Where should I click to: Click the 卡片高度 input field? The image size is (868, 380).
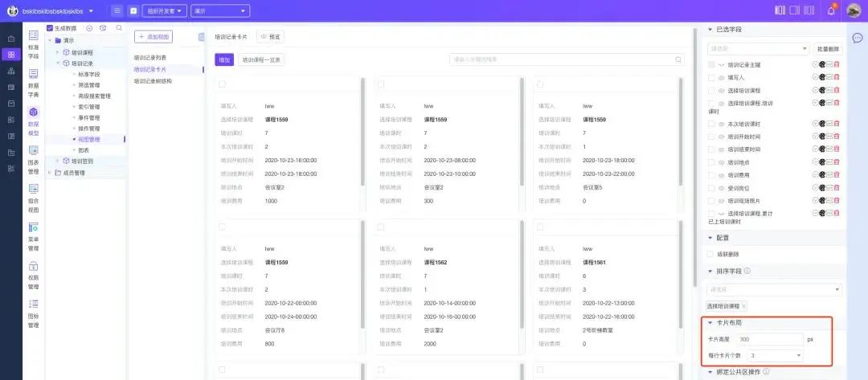click(x=769, y=339)
